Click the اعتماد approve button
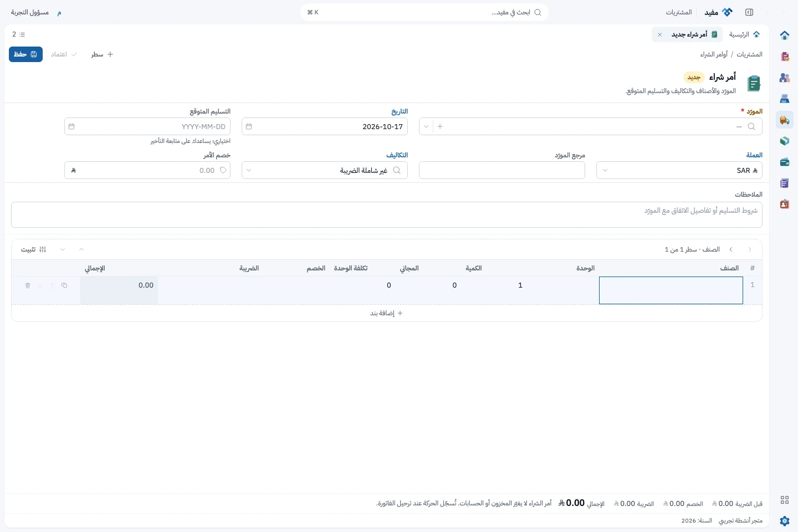The width and height of the screenshot is (798, 532). tap(64, 54)
